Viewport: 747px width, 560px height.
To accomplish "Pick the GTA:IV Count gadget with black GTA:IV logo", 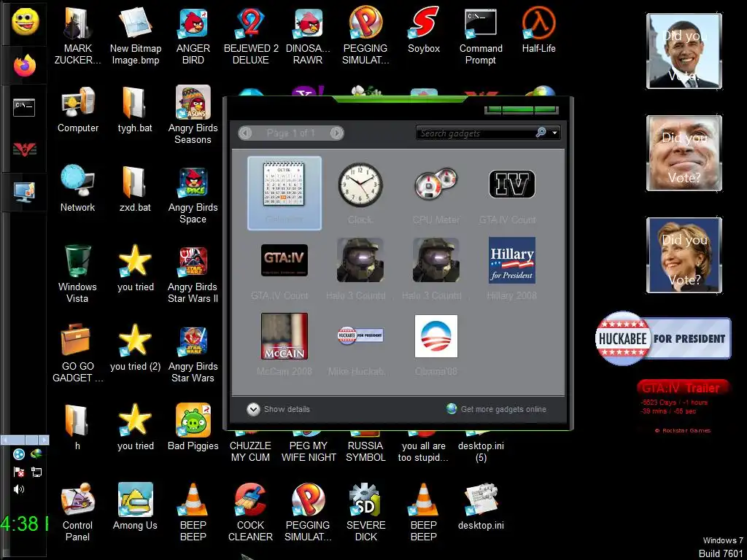I will click(x=285, y=269).
